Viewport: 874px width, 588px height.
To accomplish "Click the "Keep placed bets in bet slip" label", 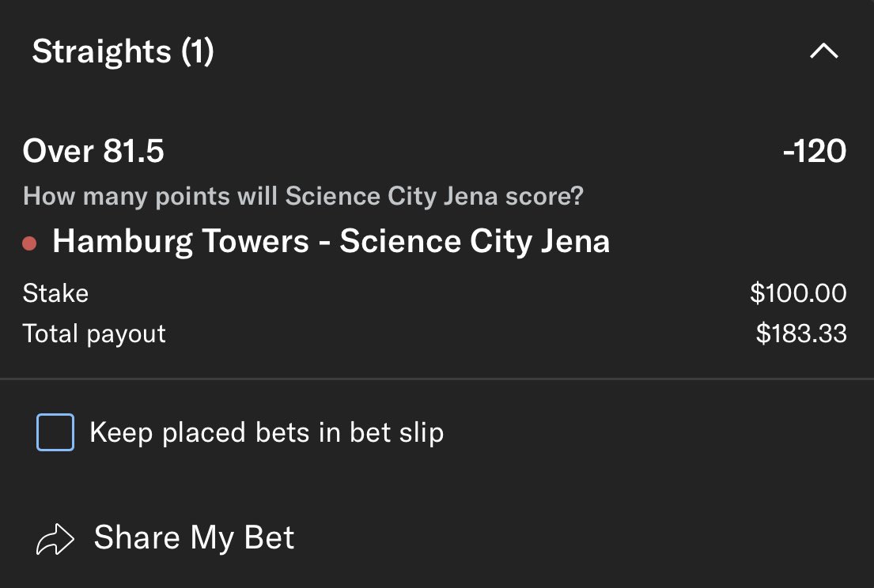I will [267, 432].
